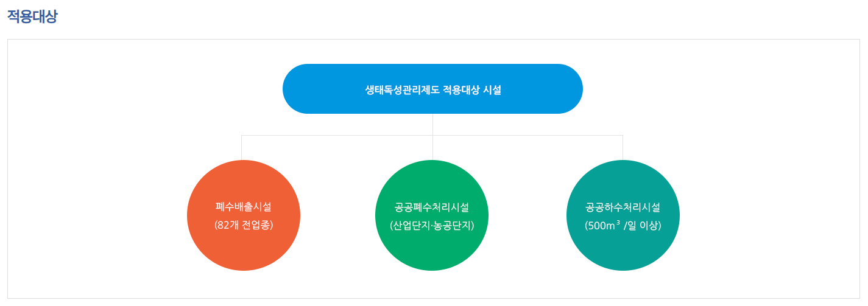Click the 이상) text in the teal circle

pyautogui.click(x=650, y=224)
